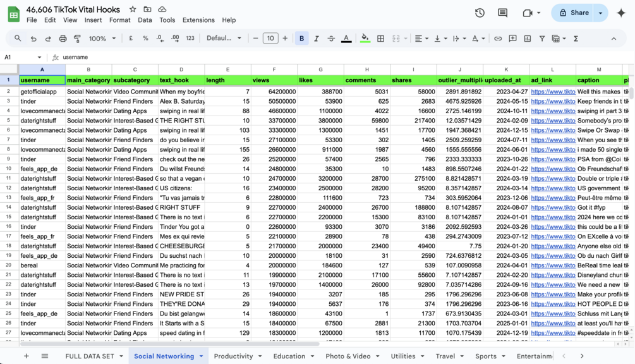Screen dimensions: 635x364
Task: Select the views header cell
Action: (x=274, y=80)
